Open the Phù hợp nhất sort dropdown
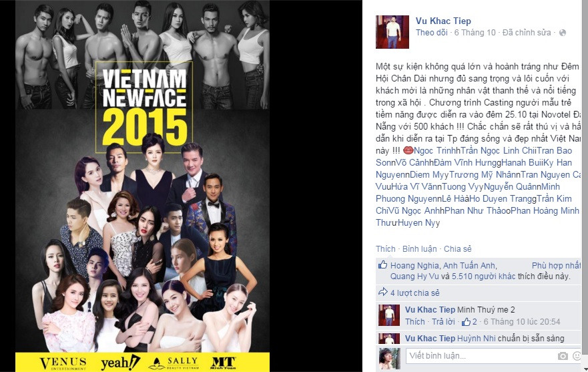588x372 pixels. [556, 265]
